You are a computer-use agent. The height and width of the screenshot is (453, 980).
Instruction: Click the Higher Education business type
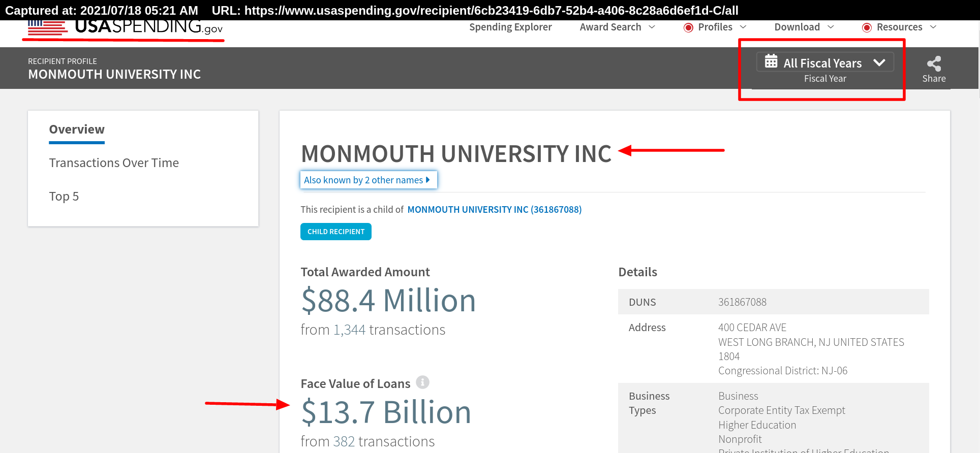(757, 425)
